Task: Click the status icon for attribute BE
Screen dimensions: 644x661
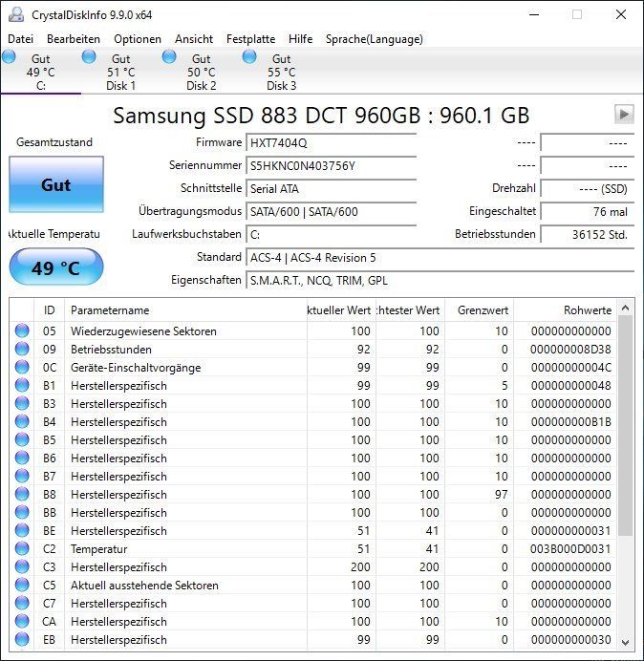Action: (22, 530)
